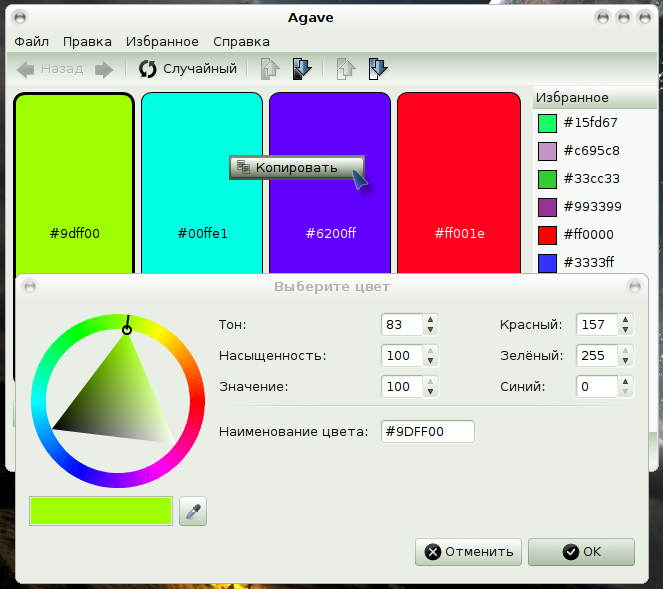Confirm color with OK button

[581, 552]
